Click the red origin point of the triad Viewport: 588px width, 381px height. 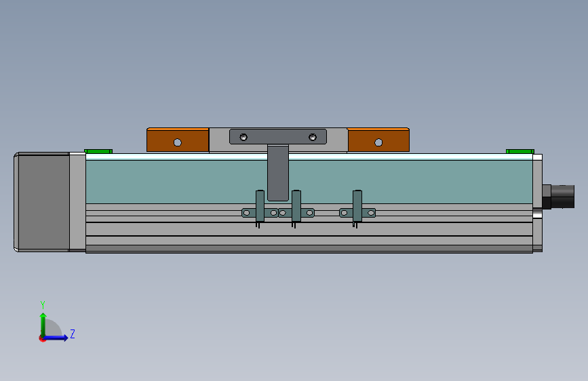click(42, 338)
